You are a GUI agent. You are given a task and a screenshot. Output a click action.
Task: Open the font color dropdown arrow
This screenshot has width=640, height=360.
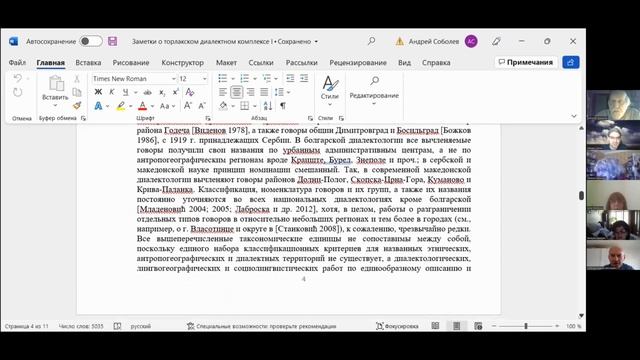pyautogui.click(x=152, y=107)
